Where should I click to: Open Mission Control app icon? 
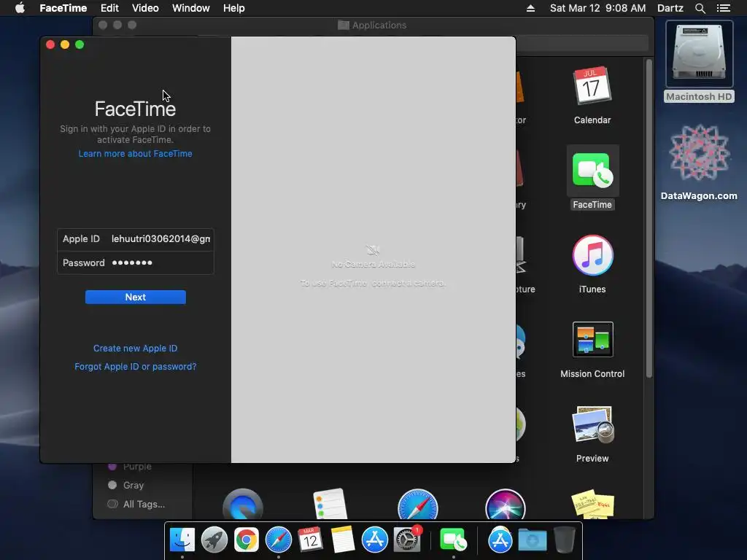[x=592, y=340]
